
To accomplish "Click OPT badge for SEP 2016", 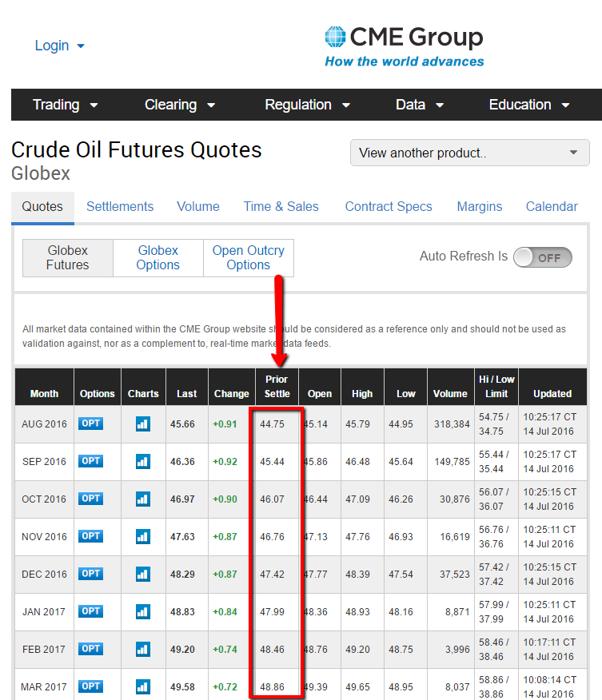I will [90, 461].
